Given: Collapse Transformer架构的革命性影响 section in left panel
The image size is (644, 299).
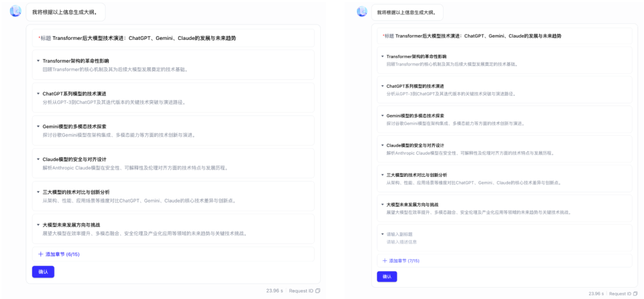Looking at the screenshot, I should (x=38, y=61).
